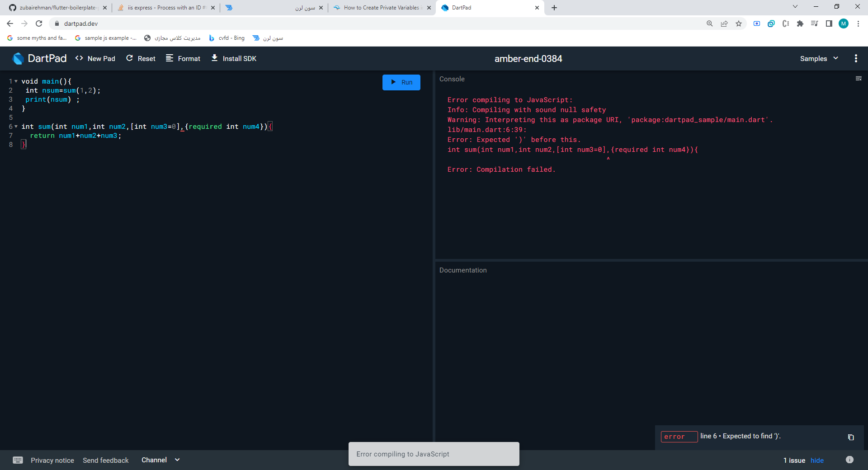Click code line 7 return statement
The width and height of the screenshot is (868, 470).
pyautogui.click(x=75, y=136)
